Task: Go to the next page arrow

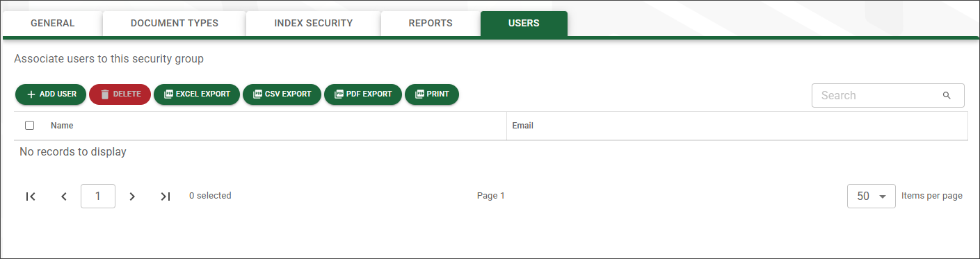Action: (x=132, y=197)
